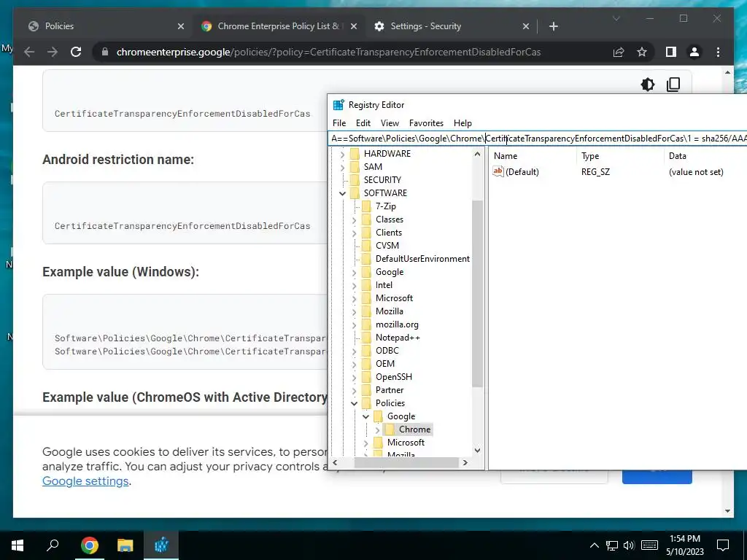747x560 pixels.
Task: Switch to Chrome Enterprise Policy List tab
Action: (278, 26)
